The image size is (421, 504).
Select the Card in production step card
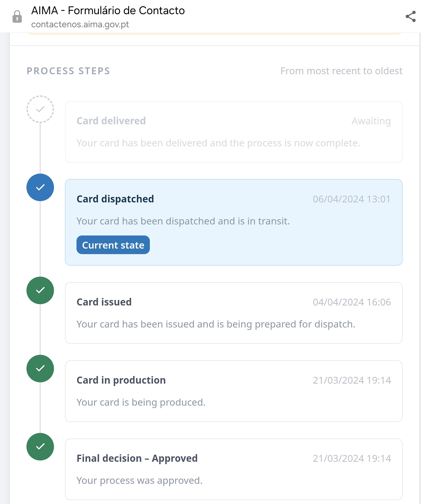(234, 391)
